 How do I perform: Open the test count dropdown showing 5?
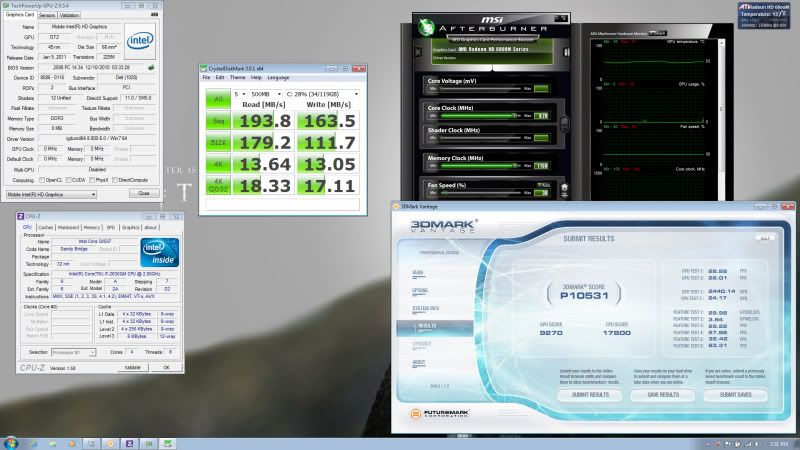coord(240,94)
